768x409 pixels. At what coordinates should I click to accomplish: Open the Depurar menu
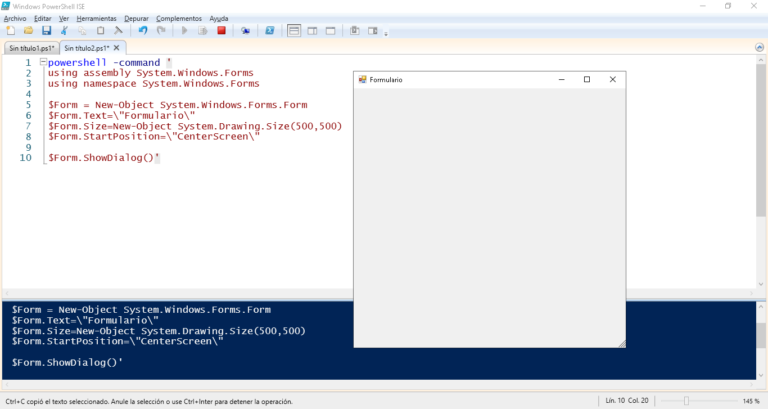pos(136,19)
